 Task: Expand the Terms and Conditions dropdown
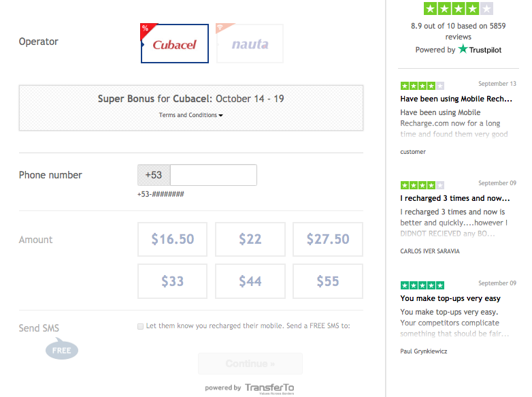point(191,115)
